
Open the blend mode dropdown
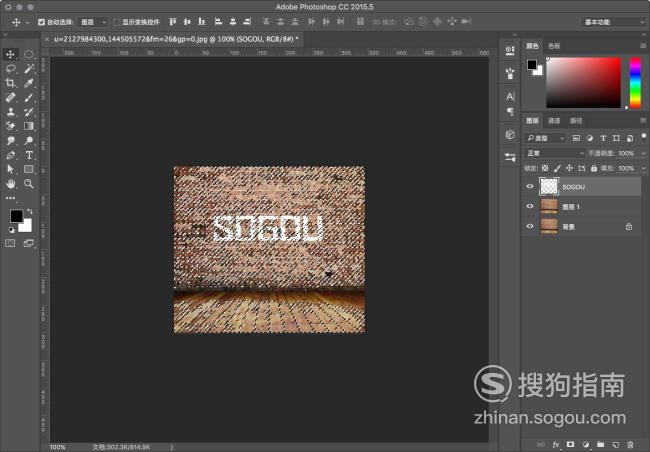click(x=555, y=153)
